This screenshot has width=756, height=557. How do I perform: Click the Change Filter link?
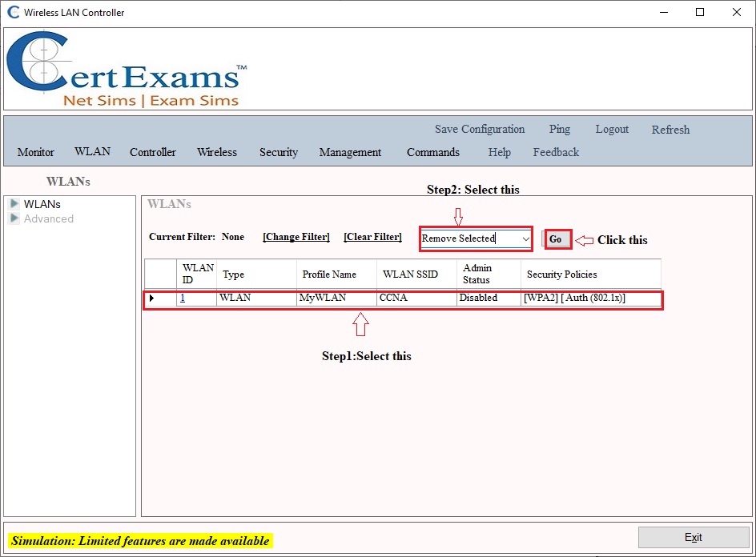click(296, 237)
